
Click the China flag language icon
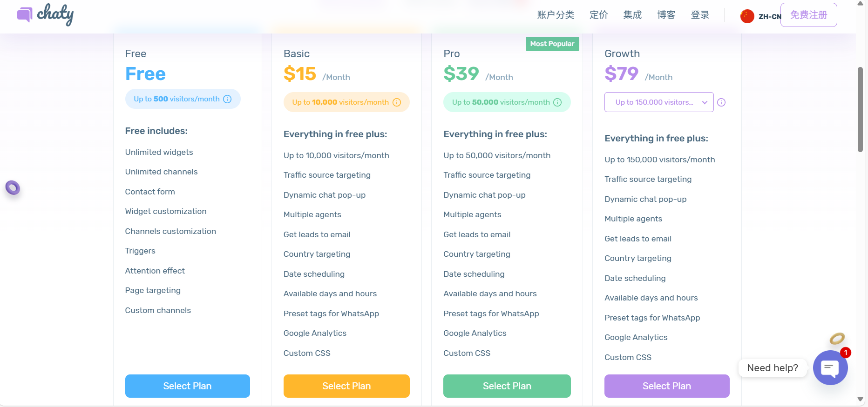(747, 16)
